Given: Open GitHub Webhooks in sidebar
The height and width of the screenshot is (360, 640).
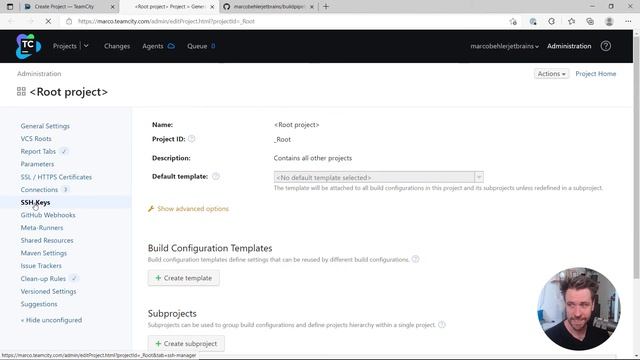Looking at the screenshot, I should tap(48, 215).
